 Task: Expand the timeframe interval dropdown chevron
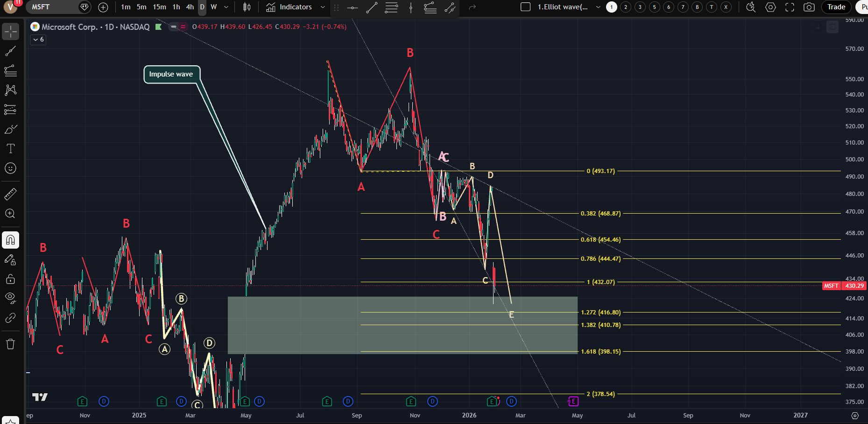point(226,7)
